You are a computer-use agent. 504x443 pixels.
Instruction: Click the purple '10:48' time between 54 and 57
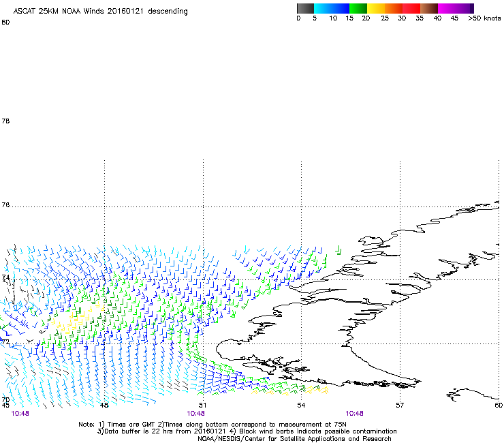[355, 414]
